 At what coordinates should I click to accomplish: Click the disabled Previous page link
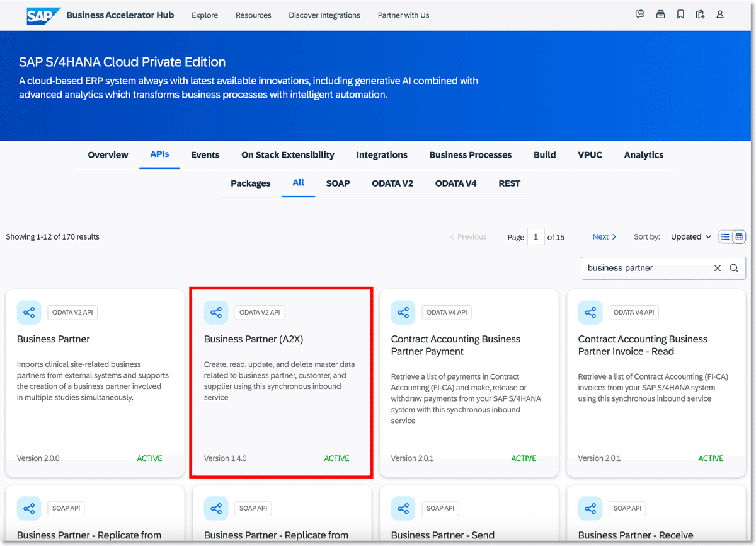tap(468, 237)
